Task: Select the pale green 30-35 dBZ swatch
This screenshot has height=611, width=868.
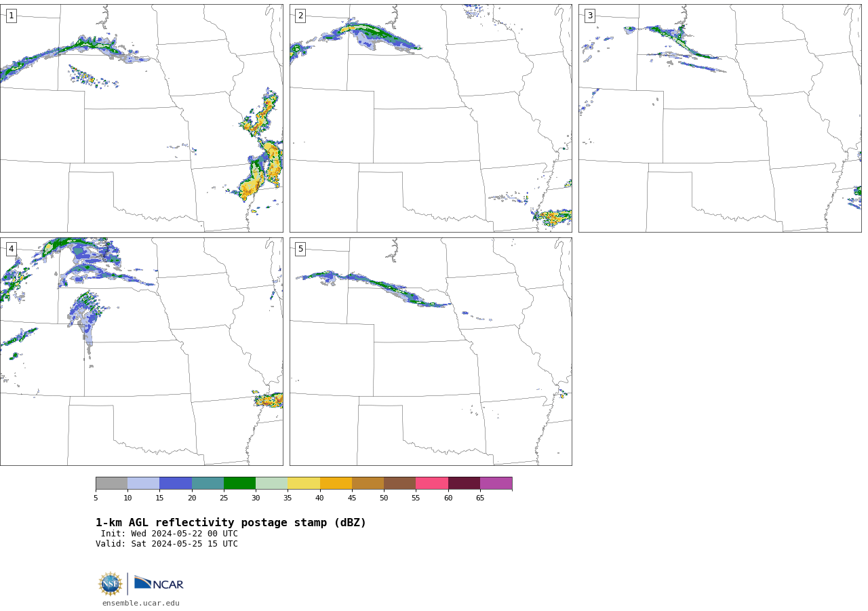Action: tap(271, 484)
